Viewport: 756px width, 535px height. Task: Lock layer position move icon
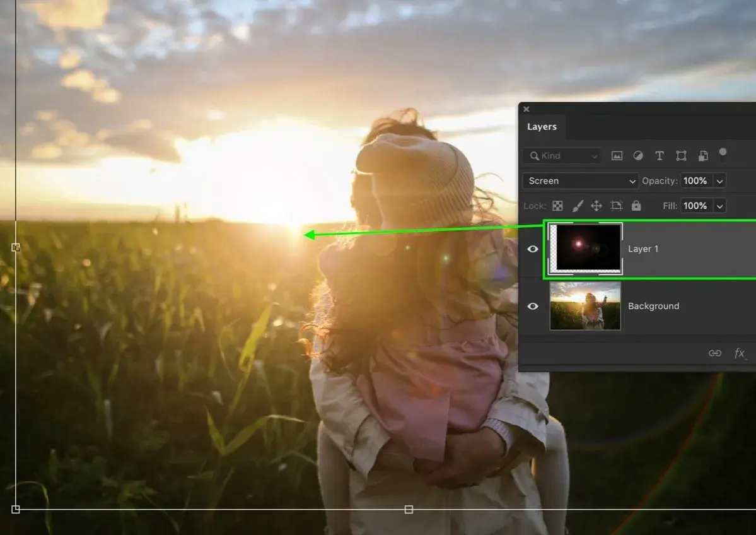click(x=596, y=206)
